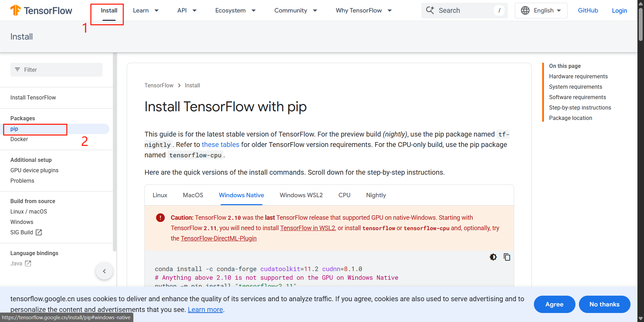Expand the Learn dropdown arrow
Viewport: 644px width, 322px height.
156,10
